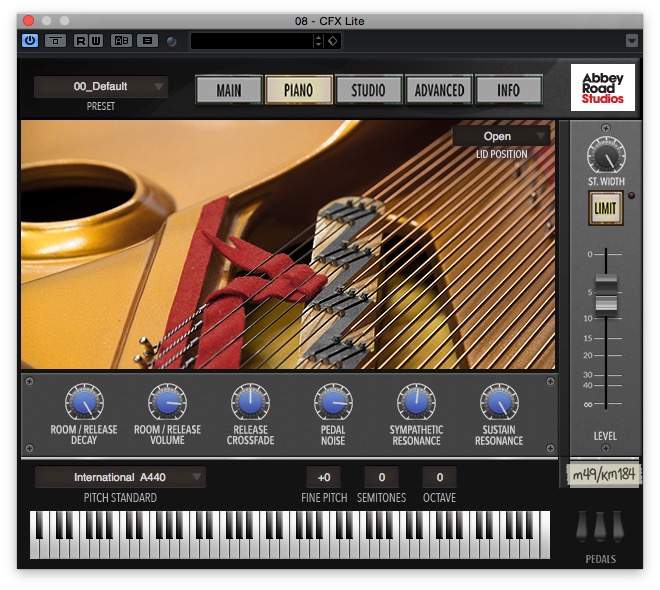Click the on-screen piano keyboard

pyautogui.click(x=290, y=535)
